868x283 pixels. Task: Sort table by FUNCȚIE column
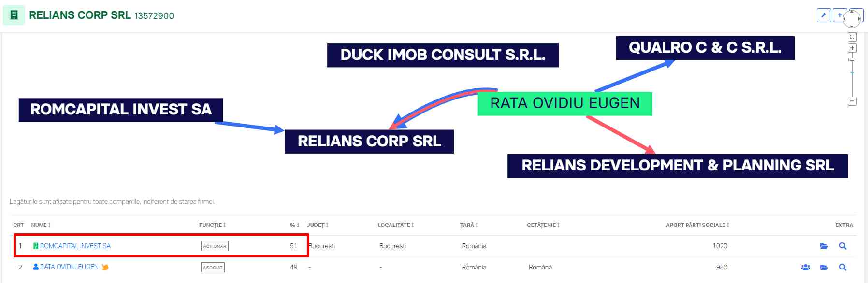(212, 225)
